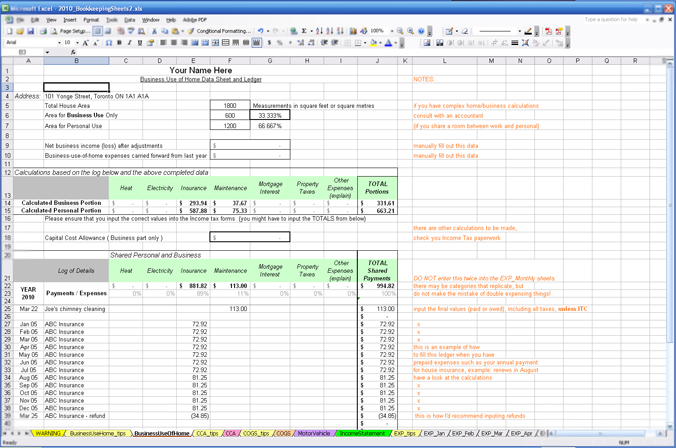The width and height of the screenshot is (676, 448).
Task: Click the Increase Font Size icon
Action: pos(85,43)
